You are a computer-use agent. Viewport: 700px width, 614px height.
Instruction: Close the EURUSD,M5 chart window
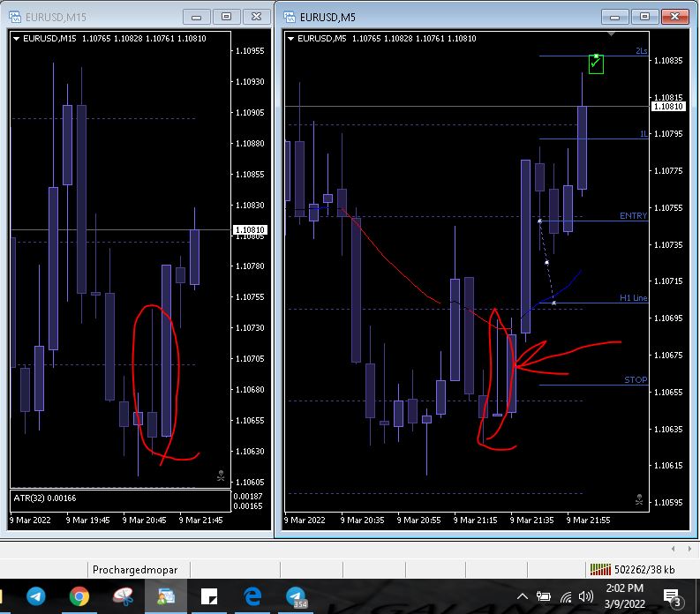[674, 17]
